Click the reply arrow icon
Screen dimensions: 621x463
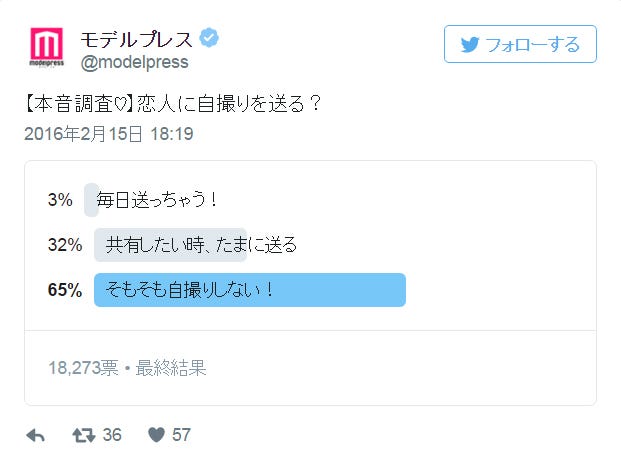35,435
